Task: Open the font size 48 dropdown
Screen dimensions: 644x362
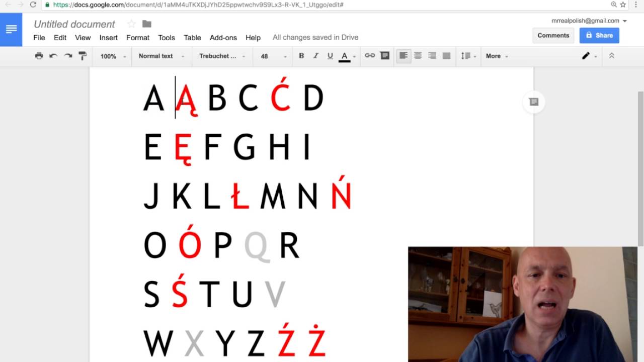Action: coord(273,56)
